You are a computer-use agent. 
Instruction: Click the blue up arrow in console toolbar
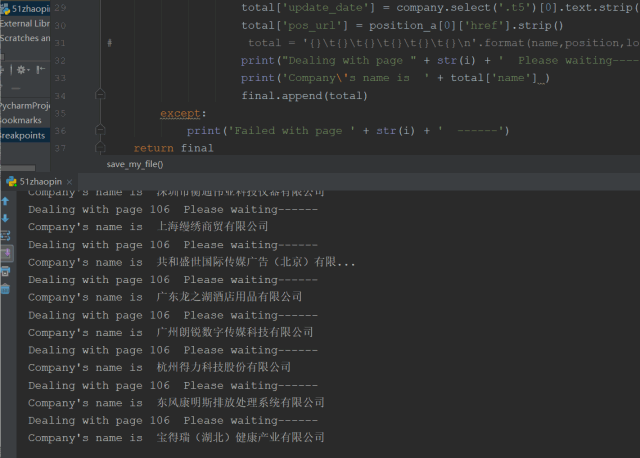(5, 201)
